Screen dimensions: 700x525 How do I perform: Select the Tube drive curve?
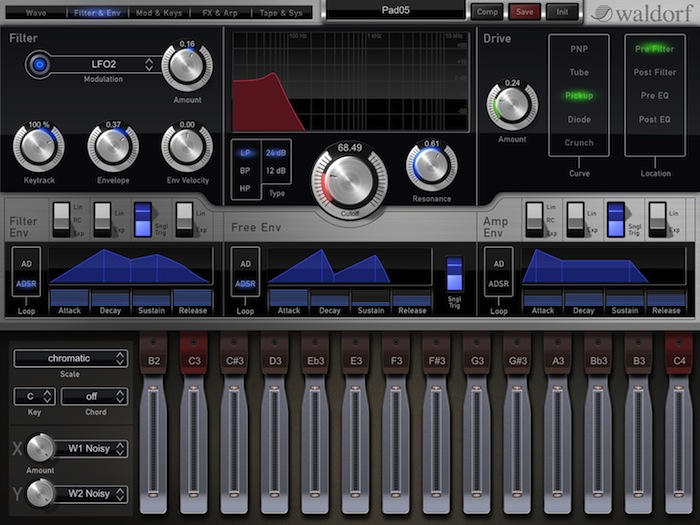[x=579, y=72]
